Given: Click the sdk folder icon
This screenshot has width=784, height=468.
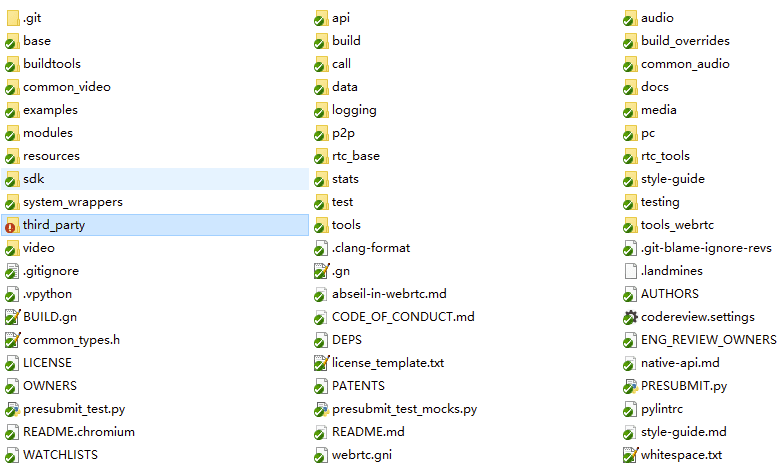Looking at the screenshot, I should coord(12,179).
